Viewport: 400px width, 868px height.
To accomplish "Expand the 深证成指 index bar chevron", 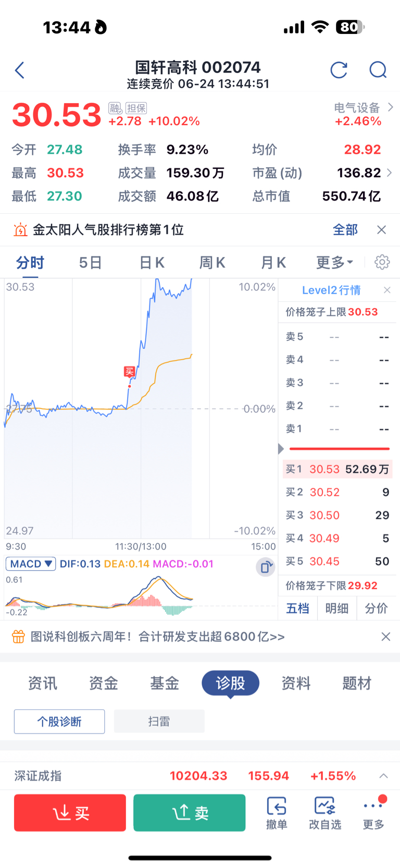I will 383,776.
